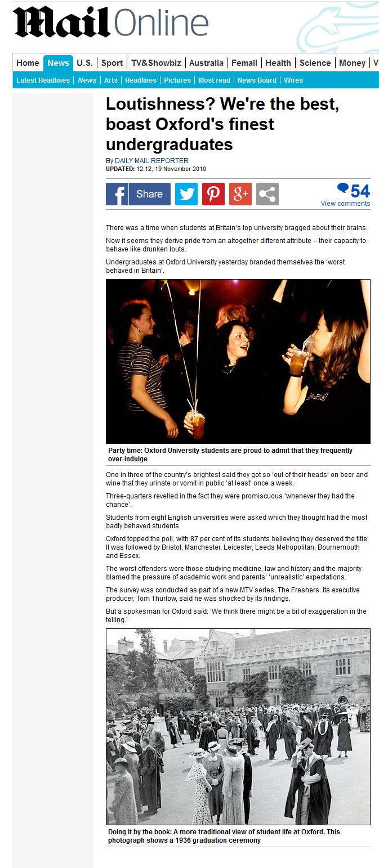Click the 54 comments speech bubble
379x868 pixels.
click(353, 190)
